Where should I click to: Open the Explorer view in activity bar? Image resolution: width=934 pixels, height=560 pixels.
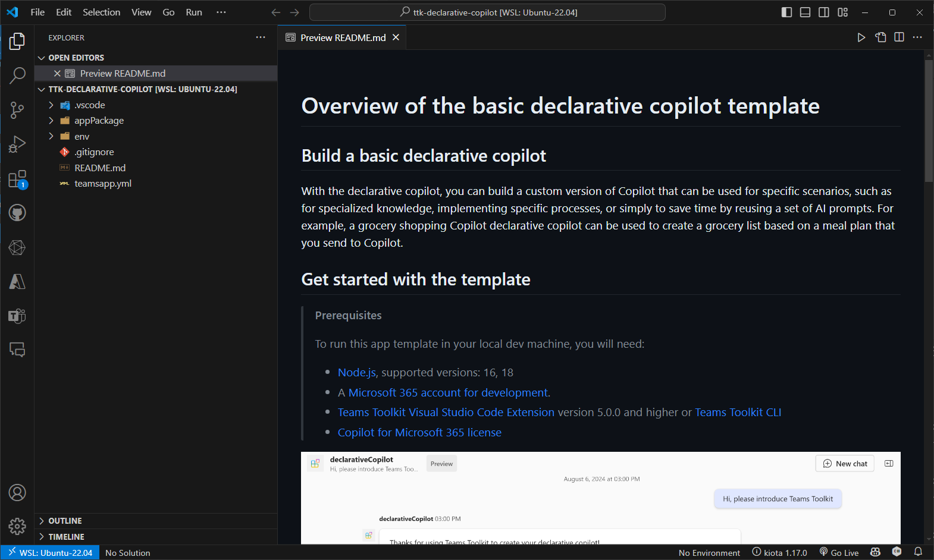click(17, 41)
